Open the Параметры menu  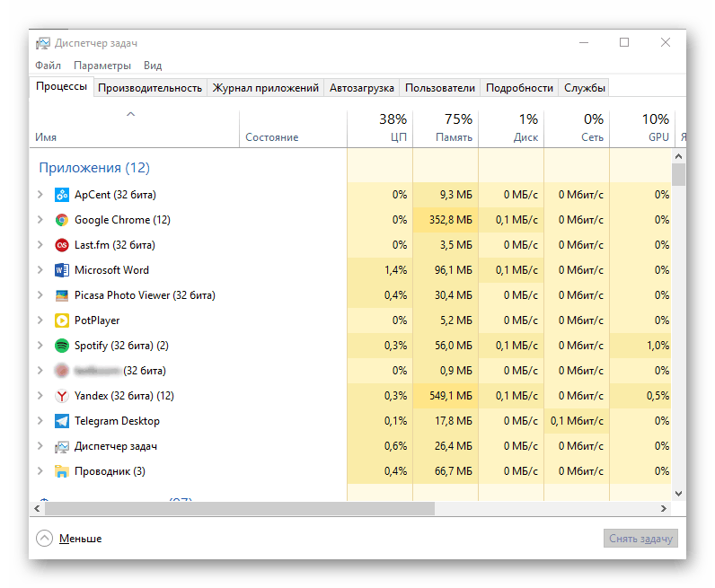pyautogui.click(x=102, y=66)
